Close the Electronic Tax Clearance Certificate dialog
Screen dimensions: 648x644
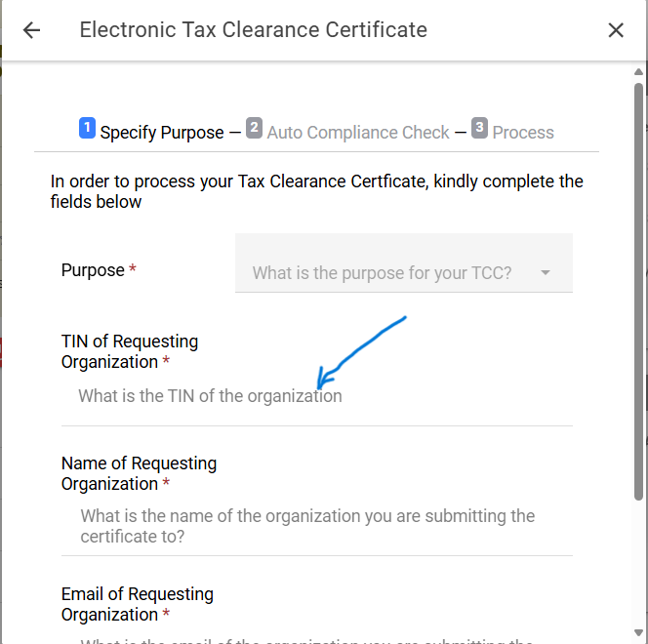tap(616, 30)
